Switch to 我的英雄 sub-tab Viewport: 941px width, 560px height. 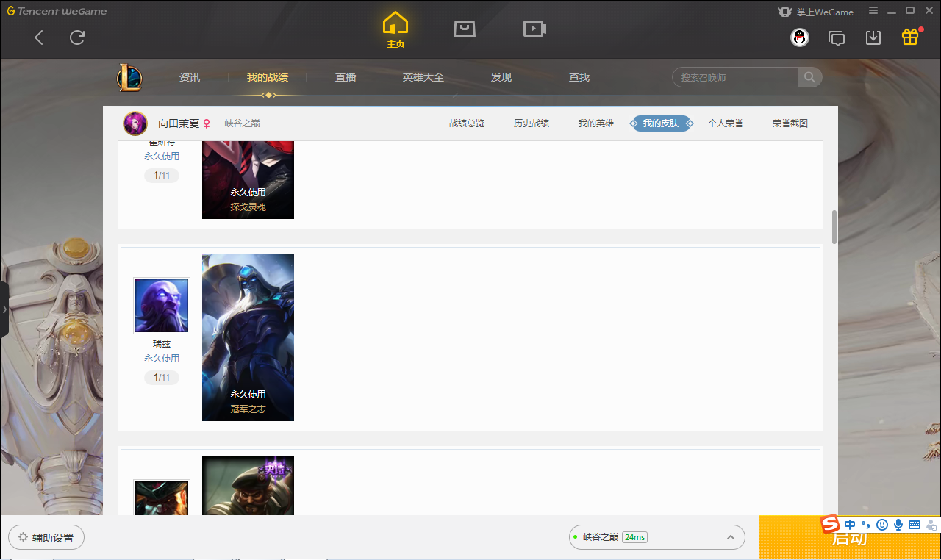[596, 123]
